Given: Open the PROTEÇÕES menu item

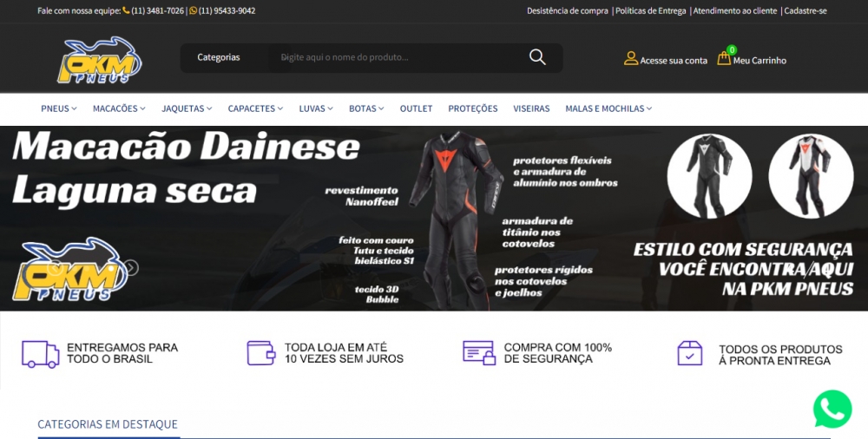Looking at the screenshot, I should click(x=473, y=108).
